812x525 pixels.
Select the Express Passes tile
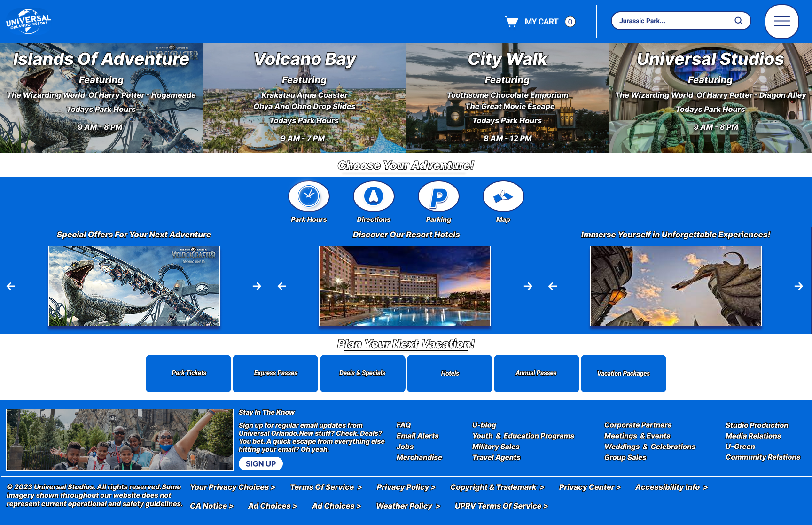(x=275, y=373)
